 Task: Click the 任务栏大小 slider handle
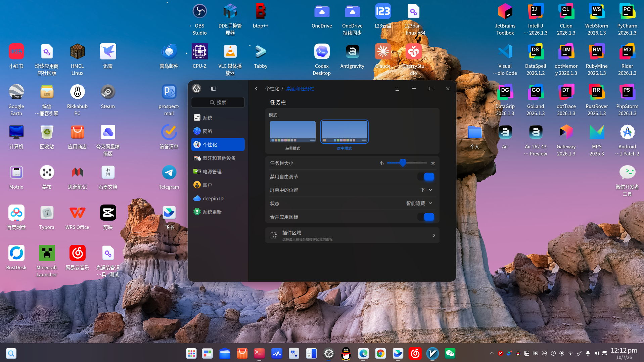click(x=403, y=163)
